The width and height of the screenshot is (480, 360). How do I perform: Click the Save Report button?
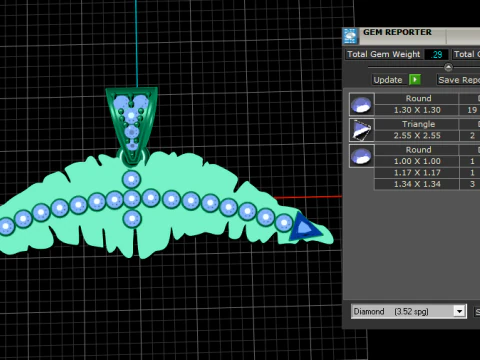(458, 80)
